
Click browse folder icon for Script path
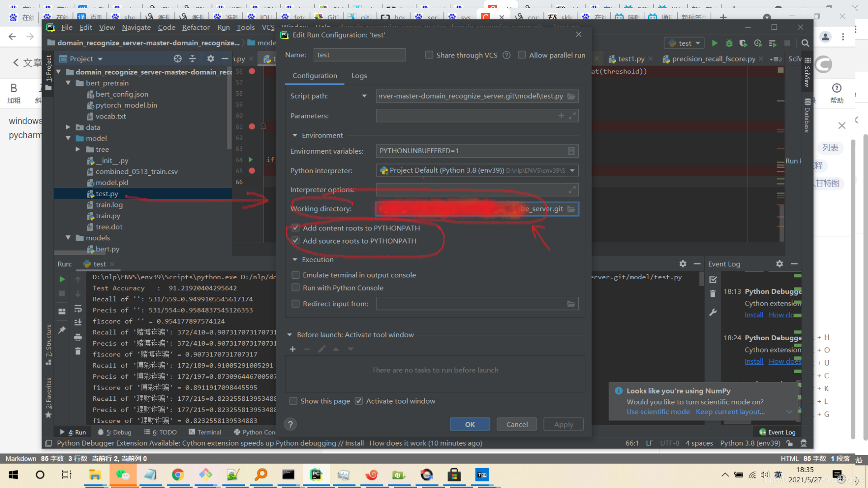(x=571, y=96)
